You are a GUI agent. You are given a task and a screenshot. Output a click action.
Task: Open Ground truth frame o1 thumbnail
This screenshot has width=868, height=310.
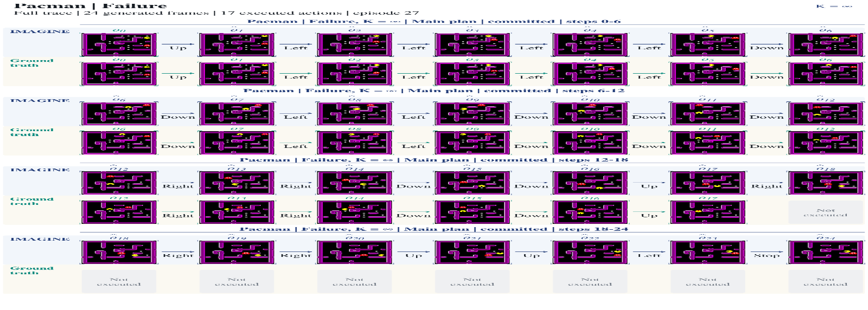pyautogui.click(x=237, y=74)
